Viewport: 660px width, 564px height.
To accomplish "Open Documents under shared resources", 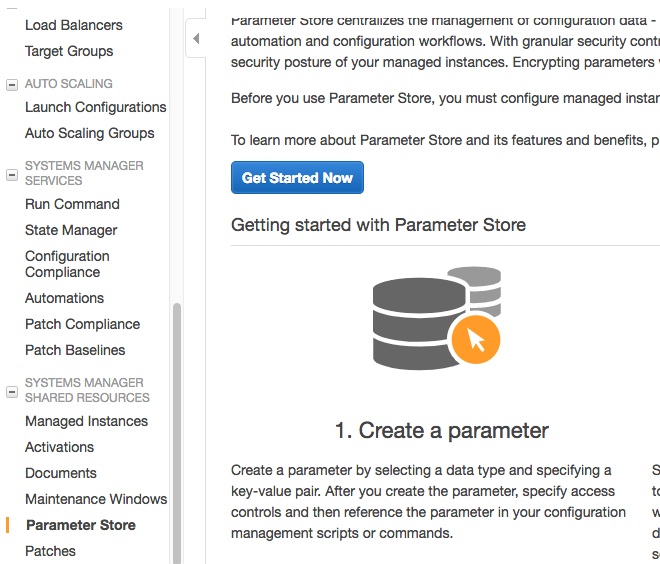I will (x=61, y=473).
